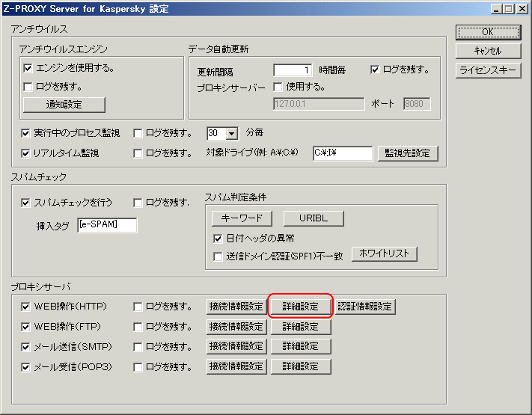This screenshot has height=415, width=532.
Task: Toggle メール受信(POP3) checkbox
Action: tap(25, 367)
